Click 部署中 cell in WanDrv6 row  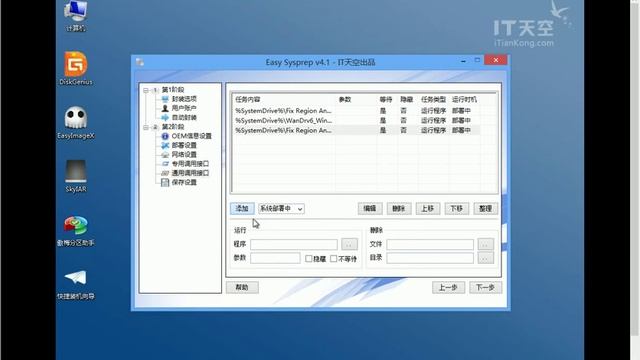pos(461,120)
